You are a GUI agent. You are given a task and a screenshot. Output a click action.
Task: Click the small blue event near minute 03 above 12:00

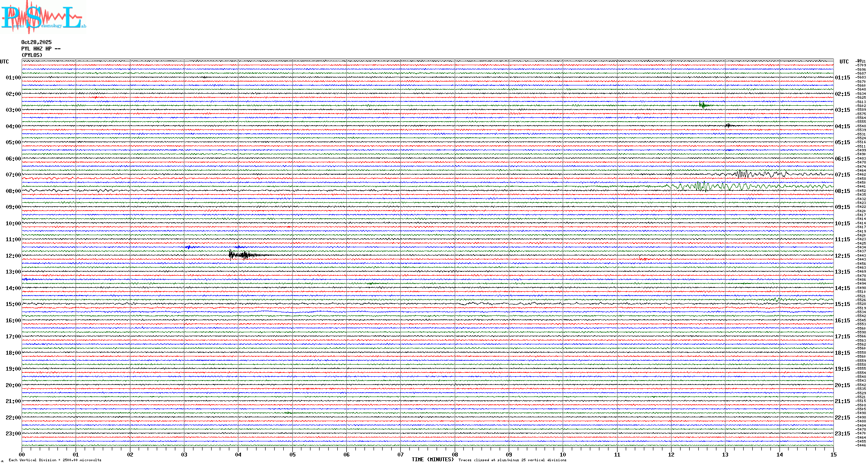pyautogui.click(x=189, y=247)
